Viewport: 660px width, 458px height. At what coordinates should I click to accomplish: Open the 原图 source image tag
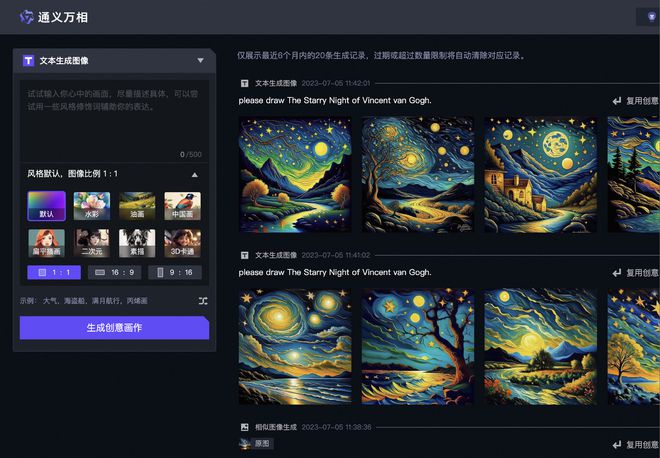point(262,443)
